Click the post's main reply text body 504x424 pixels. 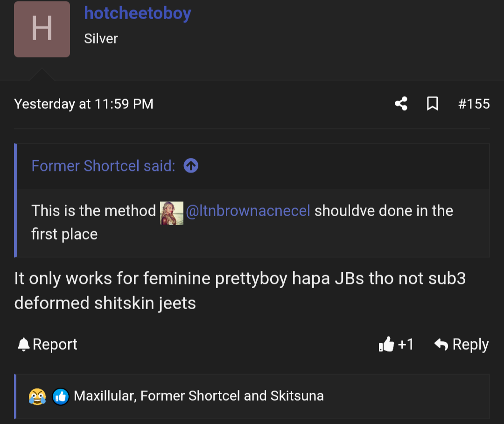click(x=240, y=290)
